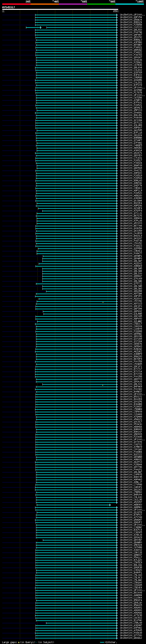This screenshot has height=644, width=146.
Task: Click the split alignment bar for C0Z2I0
Action: click(72, 27)
